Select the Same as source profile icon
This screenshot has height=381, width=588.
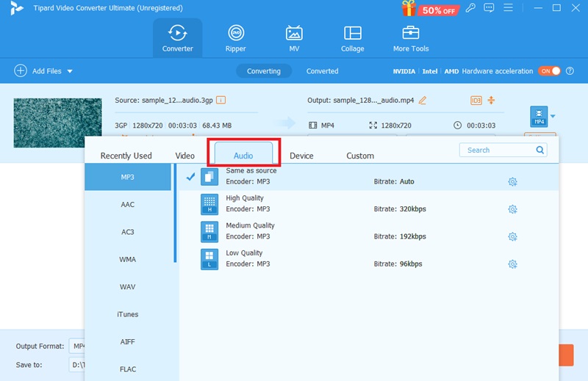pyautogui.click(x=209, y=177)
